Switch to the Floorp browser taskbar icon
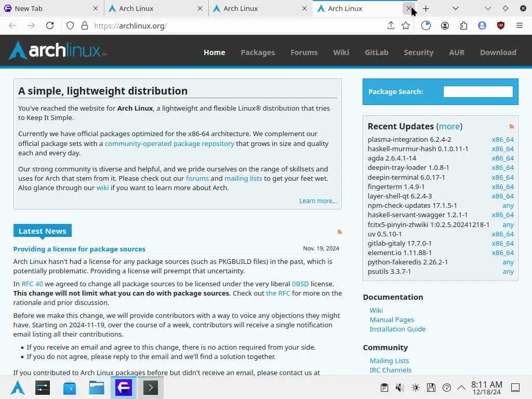 124,388
